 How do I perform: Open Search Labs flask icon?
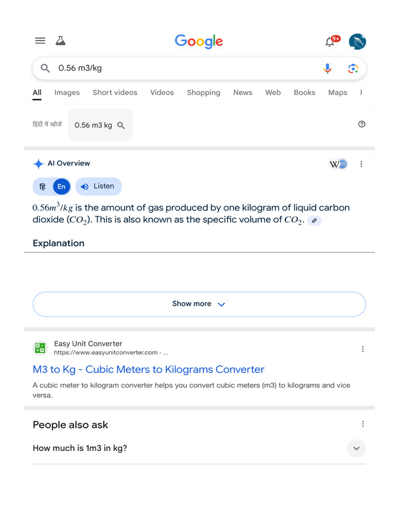point(60,41)
